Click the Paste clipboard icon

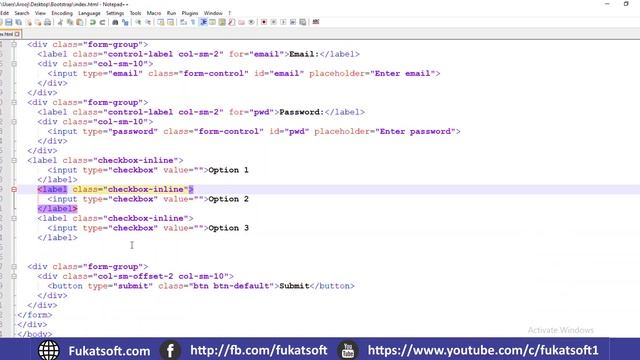click(x=80, y=22)
